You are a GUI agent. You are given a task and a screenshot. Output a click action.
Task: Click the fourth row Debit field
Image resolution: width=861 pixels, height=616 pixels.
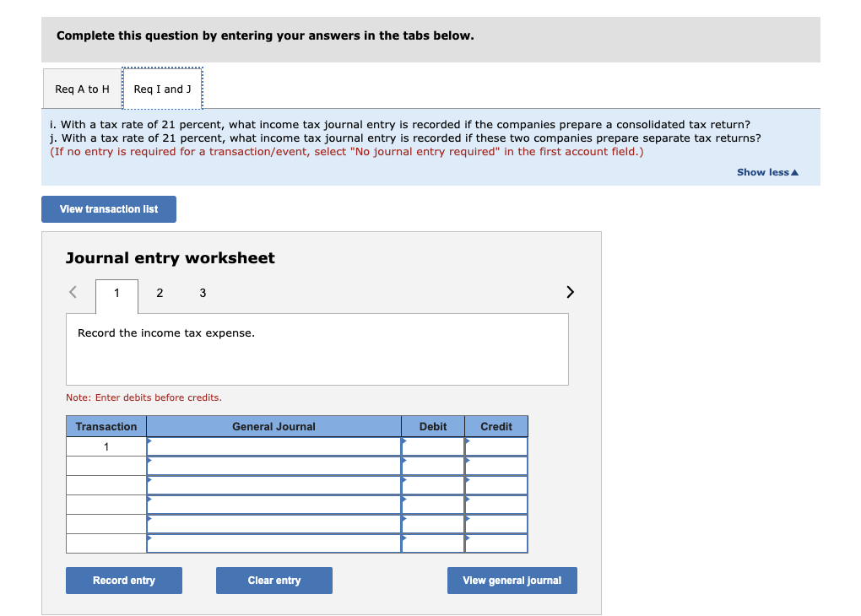pos(433,505)
